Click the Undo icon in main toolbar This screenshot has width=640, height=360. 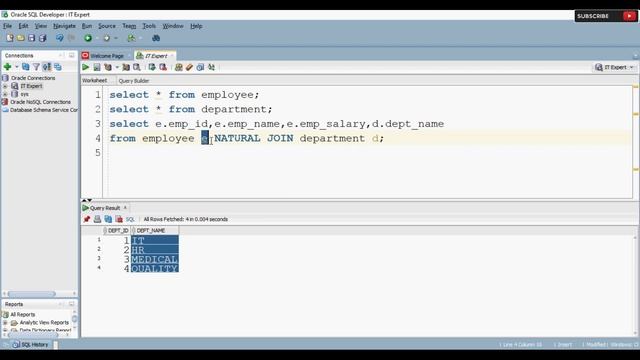point(60,38)
